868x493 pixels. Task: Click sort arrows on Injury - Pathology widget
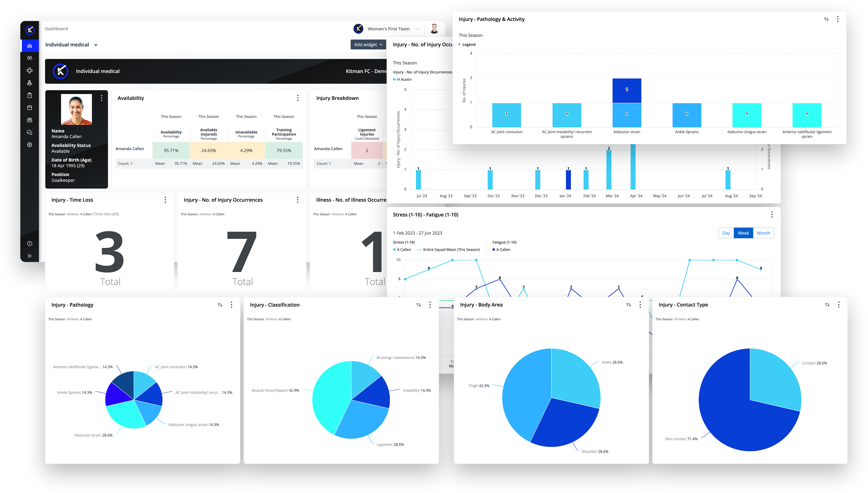(220, 305)
